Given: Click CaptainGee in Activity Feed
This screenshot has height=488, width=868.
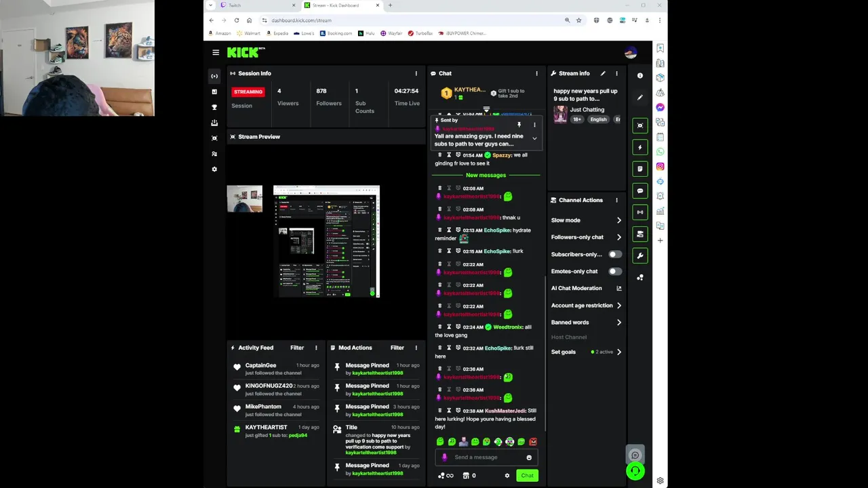Looking at the screenshot, I should point(261,365).
